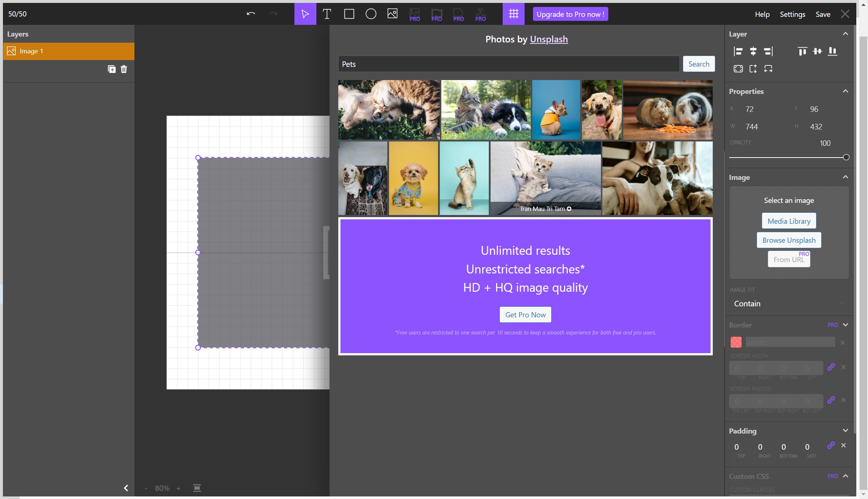Collapse the Layers sidebar panel
Image resolution: width=868 pixels, height=499 pixels.
[x=126, y=488]
